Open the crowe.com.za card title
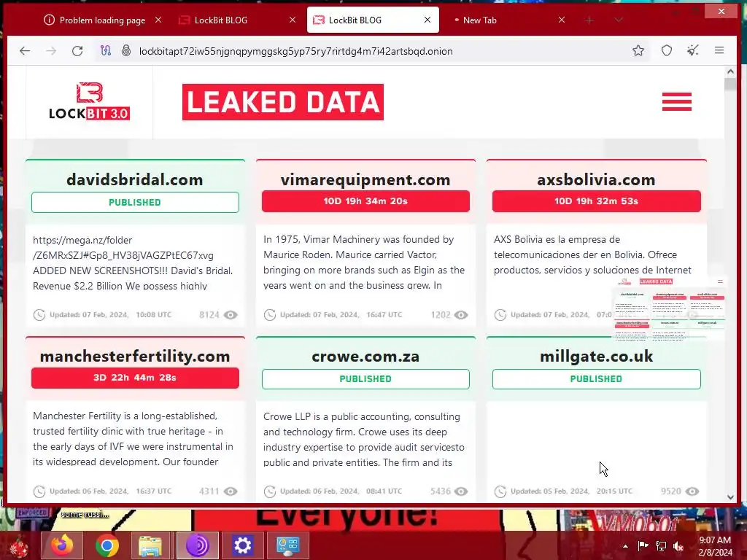 point(365,356)
